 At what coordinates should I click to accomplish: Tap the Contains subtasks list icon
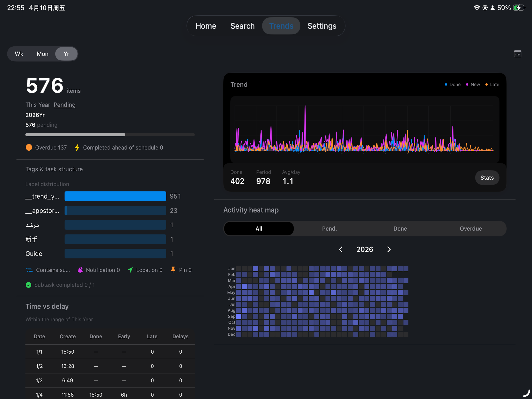click(29, 270)
